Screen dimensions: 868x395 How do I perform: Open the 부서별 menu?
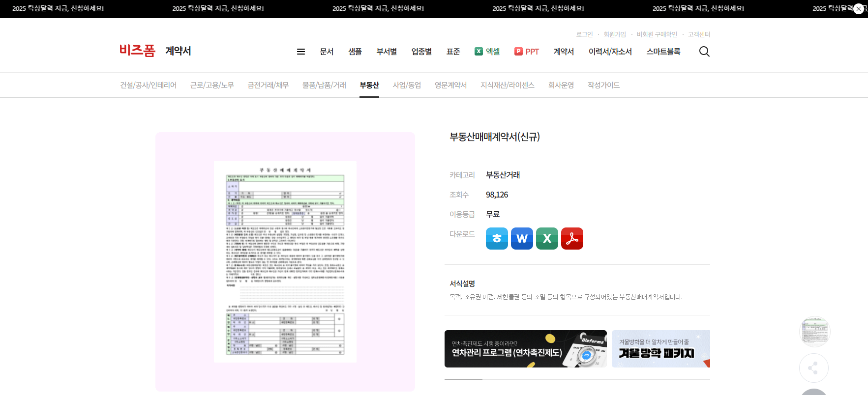(387, 52)
